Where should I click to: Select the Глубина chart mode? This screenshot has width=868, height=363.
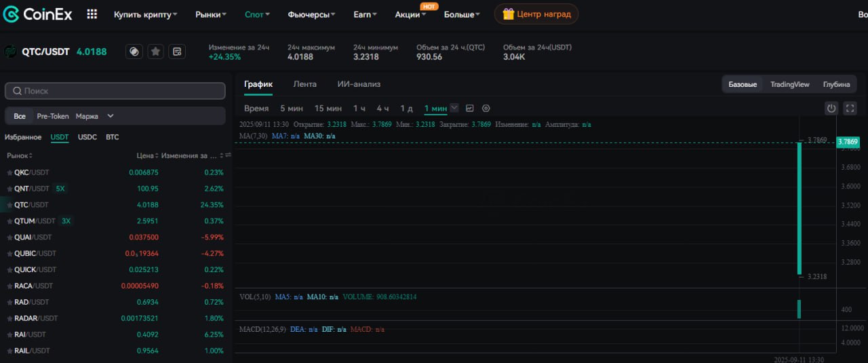click(836, 84)
